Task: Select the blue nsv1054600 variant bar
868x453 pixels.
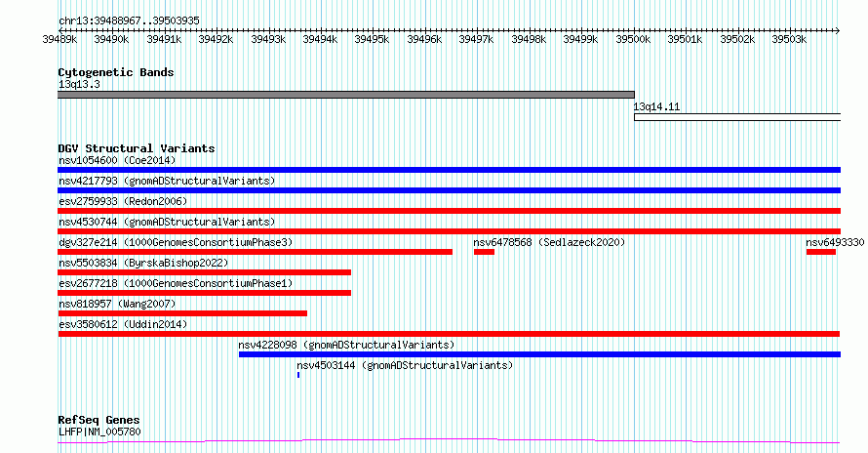Action: click(x=449, y=170)
